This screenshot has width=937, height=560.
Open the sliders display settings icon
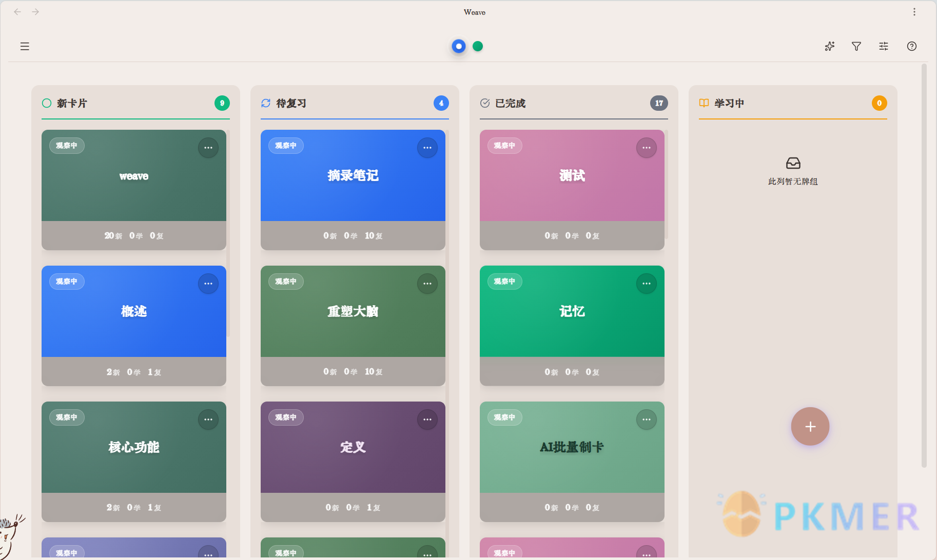[x=884, y=46]
